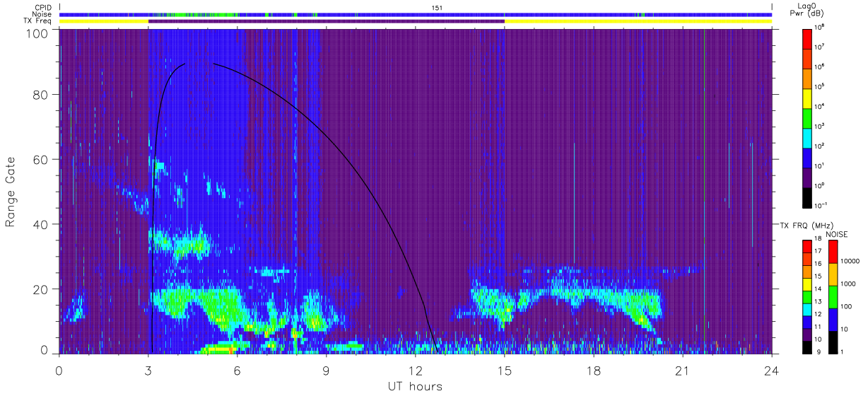Click the 20 tick on Range Gate axis
The image size is (868, 401).
point(40,289)
